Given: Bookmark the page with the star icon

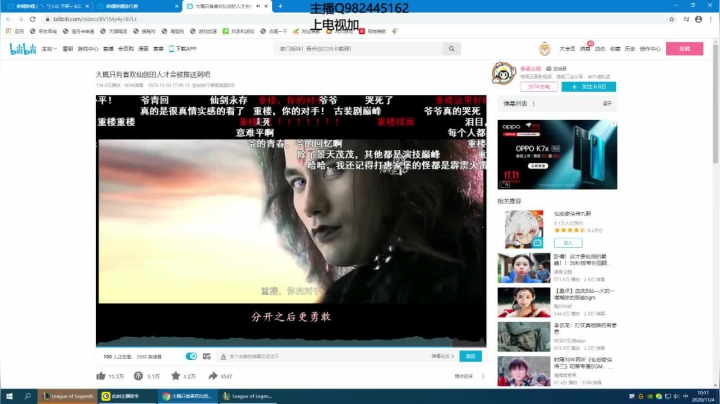Looking at the screenshot, I should (671, 19).
